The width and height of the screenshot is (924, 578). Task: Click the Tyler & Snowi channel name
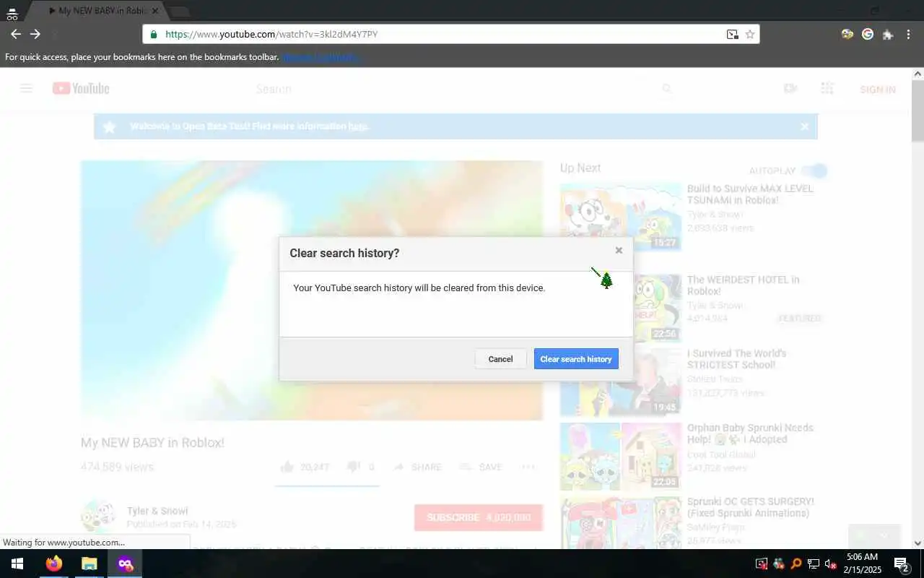tap(157, 511)
